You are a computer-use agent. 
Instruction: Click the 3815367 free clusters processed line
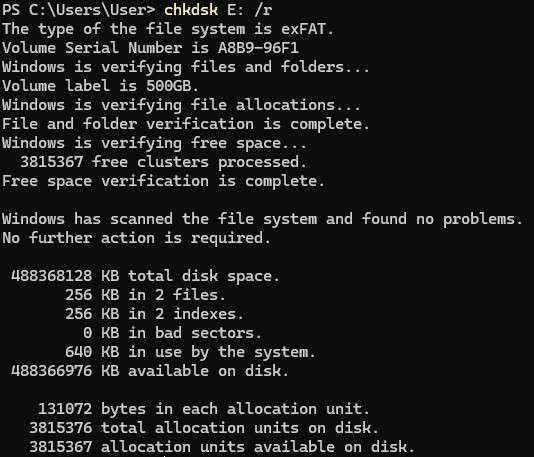click(x=163, y=162)
